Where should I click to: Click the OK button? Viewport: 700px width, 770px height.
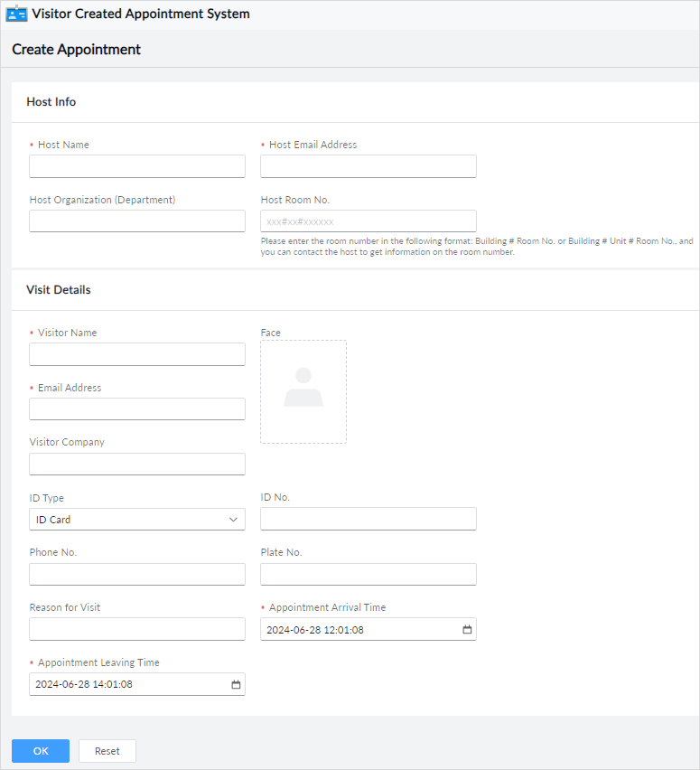point(41,751)
